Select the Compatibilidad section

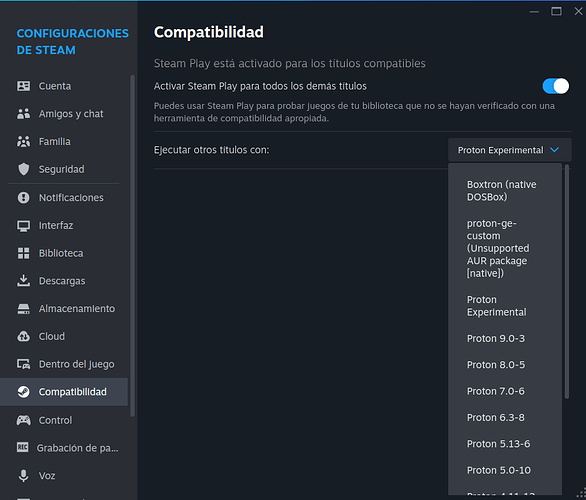pos(64,392)
